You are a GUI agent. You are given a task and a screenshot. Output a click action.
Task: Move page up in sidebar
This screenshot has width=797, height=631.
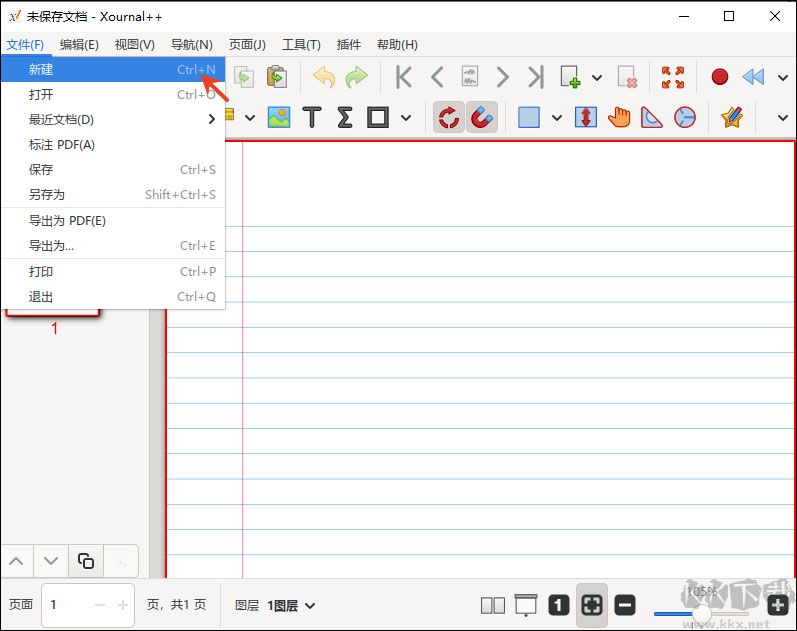point(17,561)
